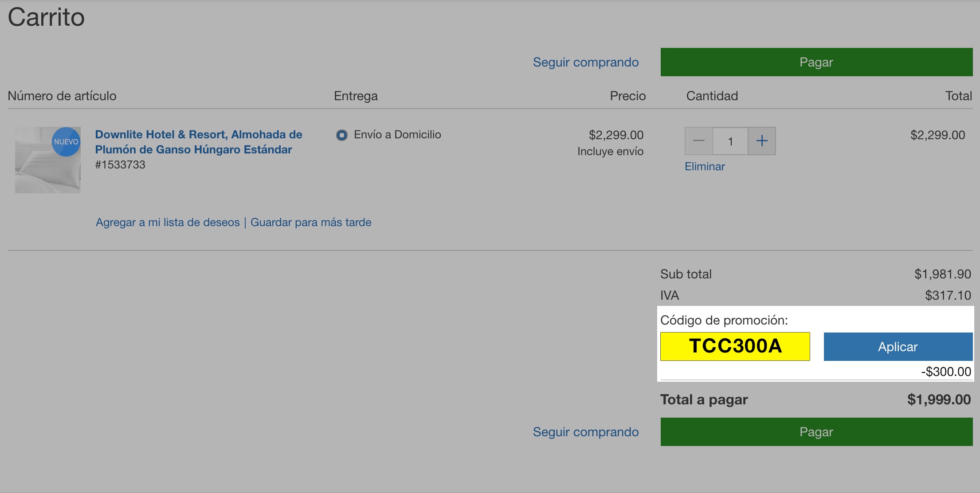Click Seguir comprando link at top
The image size is (980, 493).
click(x=585, y=61)
